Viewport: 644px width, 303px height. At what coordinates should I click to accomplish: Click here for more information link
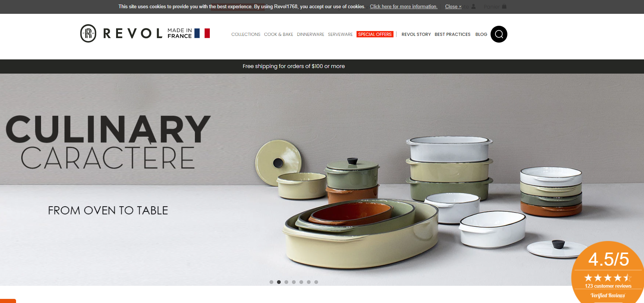(404, 7)
